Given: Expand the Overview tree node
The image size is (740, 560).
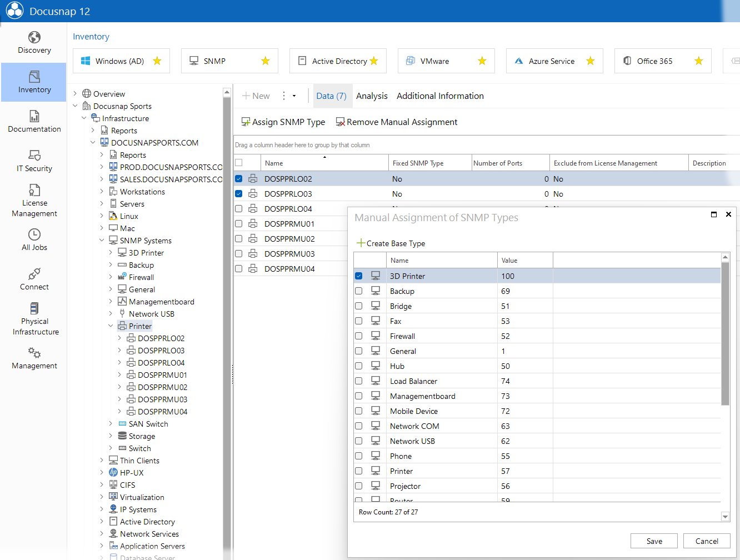Looking at the screenshot, I should (75, 93).
